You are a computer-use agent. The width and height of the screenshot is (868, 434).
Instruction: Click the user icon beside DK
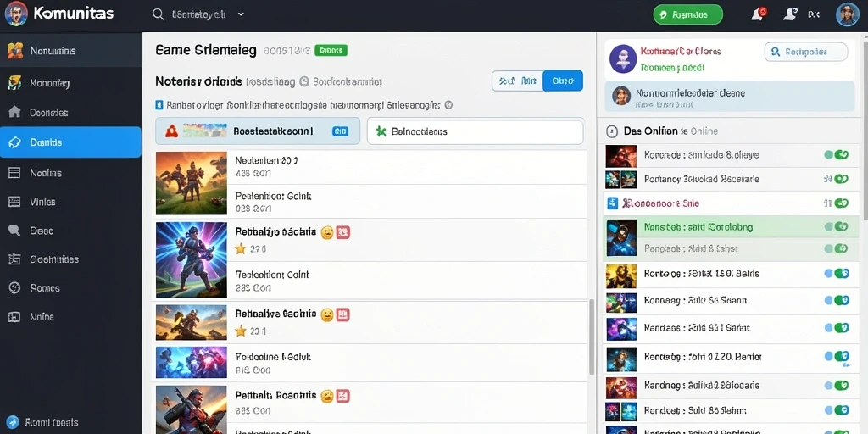click(790, 14)
